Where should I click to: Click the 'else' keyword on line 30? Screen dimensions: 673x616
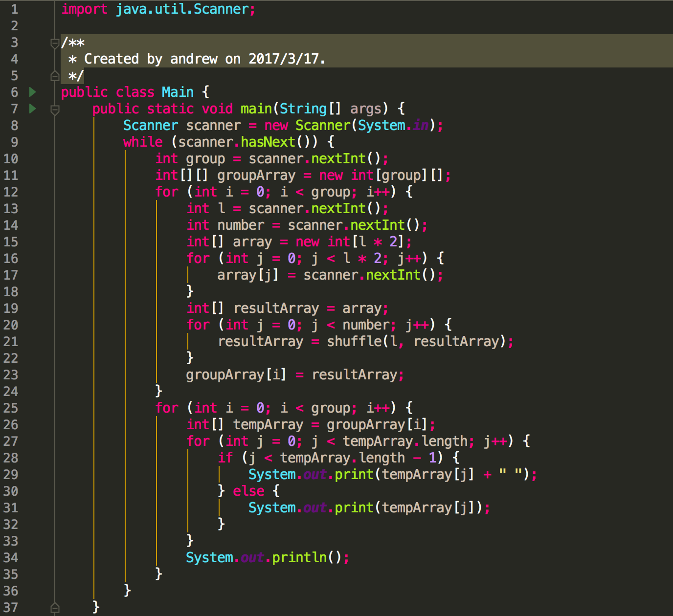click(x=248, y=491)
